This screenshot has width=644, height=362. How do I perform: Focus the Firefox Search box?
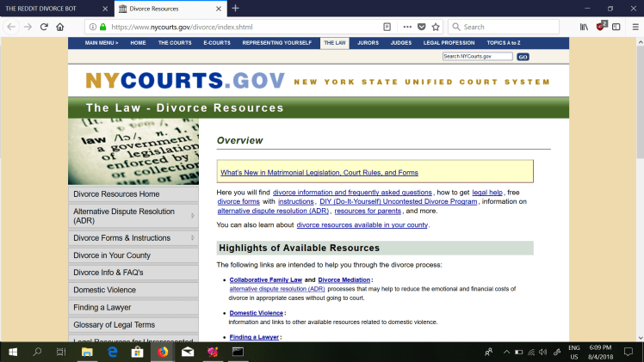[504, 27]
